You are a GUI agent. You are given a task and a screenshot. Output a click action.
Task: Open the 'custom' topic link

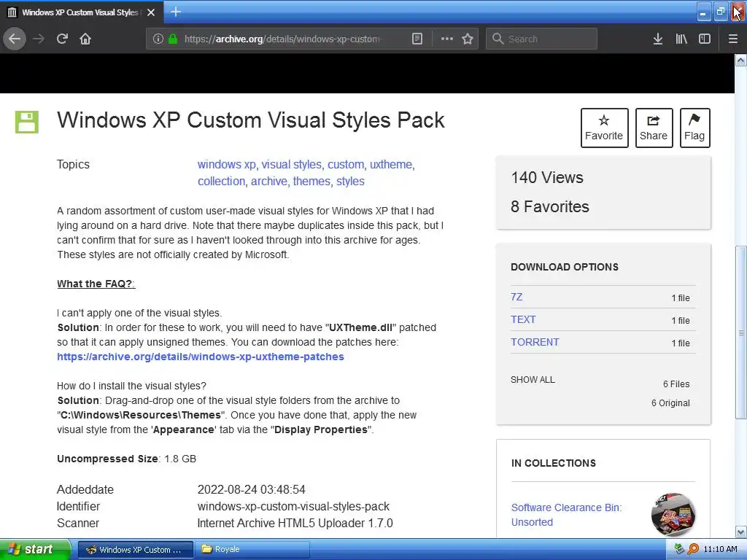pyautogui.click(x=346, y=165)
